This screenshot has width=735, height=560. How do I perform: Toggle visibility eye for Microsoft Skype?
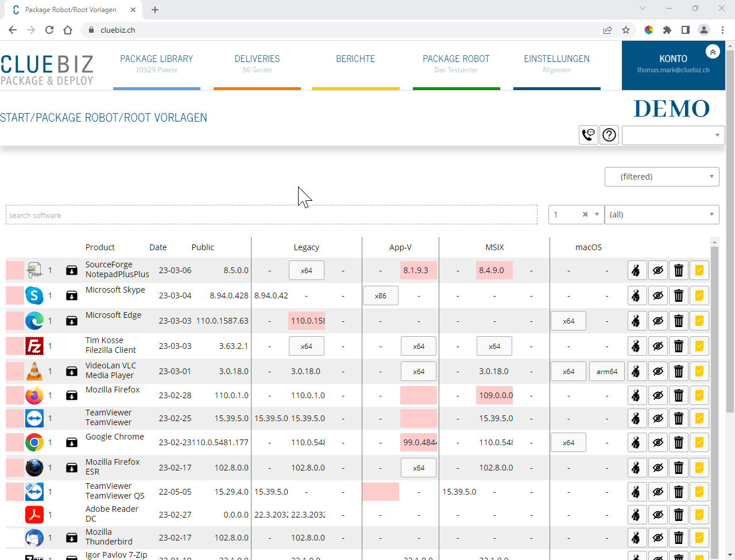pos(657,295)
